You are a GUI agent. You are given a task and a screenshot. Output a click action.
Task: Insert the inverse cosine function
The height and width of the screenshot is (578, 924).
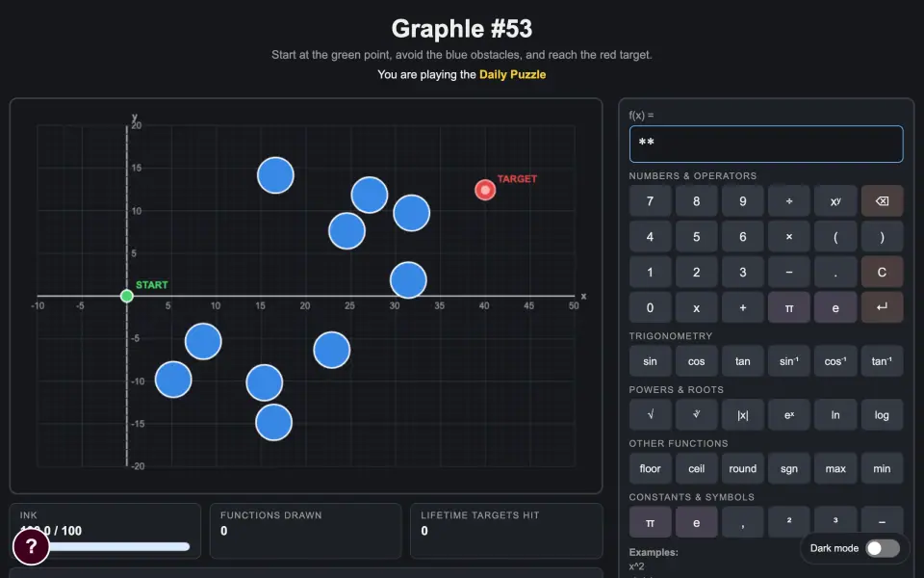(x=835, y=361)
